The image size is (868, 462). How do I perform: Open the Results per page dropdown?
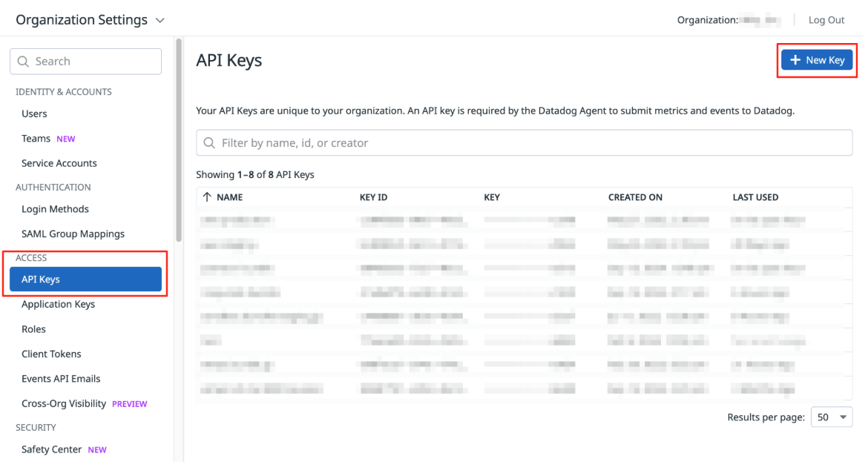tap(832, 418)
